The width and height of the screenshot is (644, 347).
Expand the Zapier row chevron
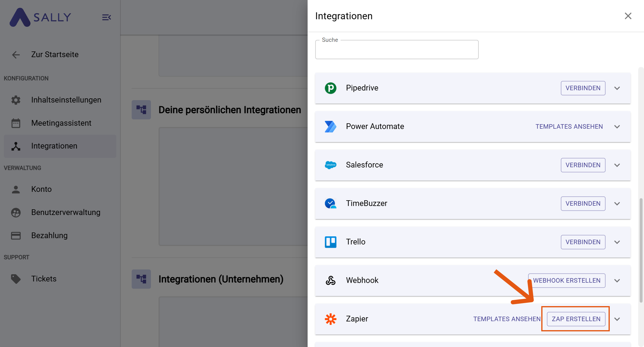point(617,319)
